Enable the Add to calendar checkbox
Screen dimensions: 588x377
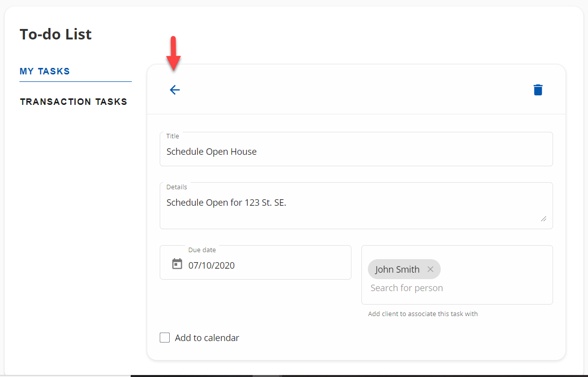[x=165, y=338]
